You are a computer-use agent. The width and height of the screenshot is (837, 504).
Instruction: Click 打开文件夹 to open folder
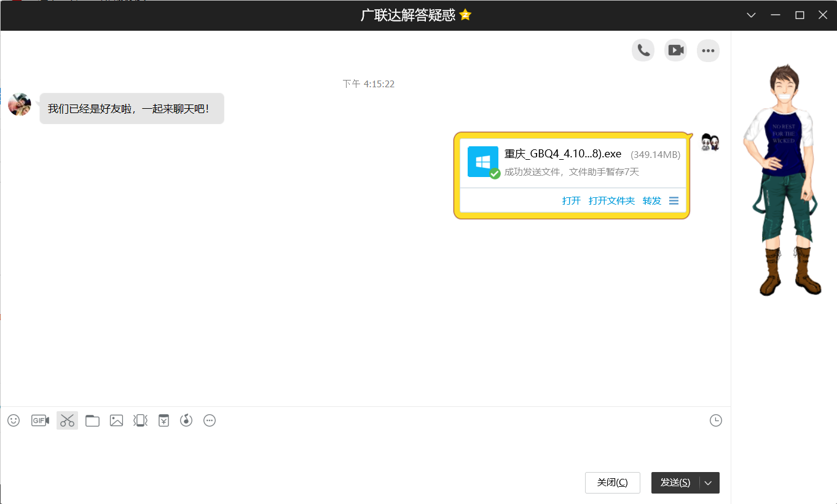click(612, 200)
